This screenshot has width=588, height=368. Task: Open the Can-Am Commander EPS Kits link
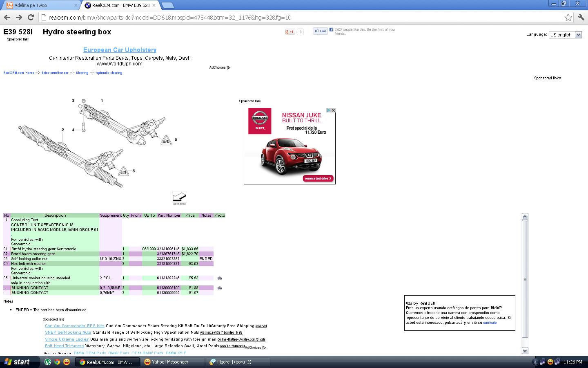click(x=75, y=326)
